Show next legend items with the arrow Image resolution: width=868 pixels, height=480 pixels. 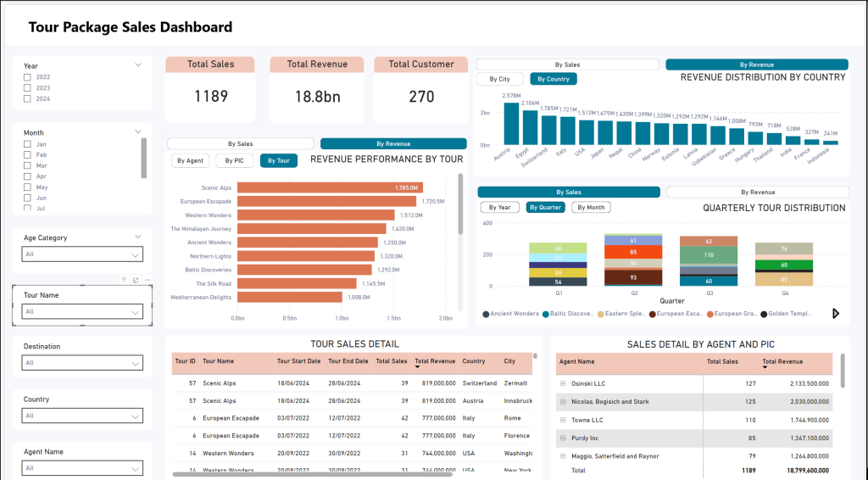(x=836, y=314)
